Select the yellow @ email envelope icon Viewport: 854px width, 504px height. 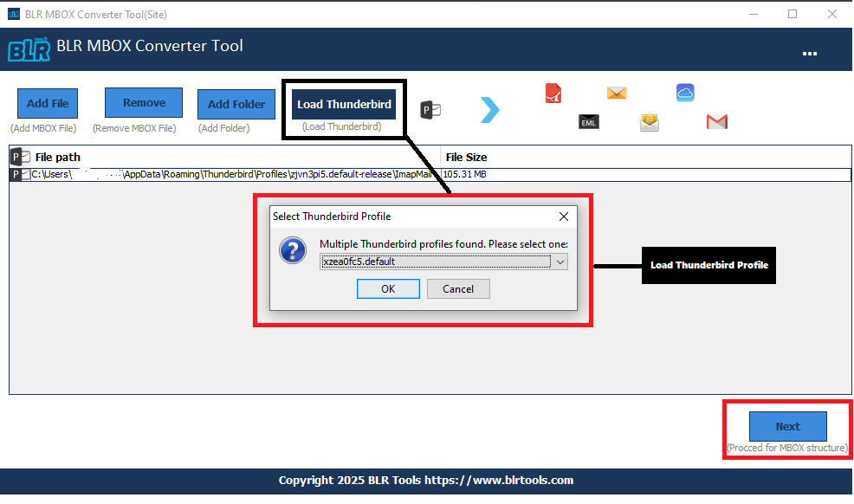650,122
